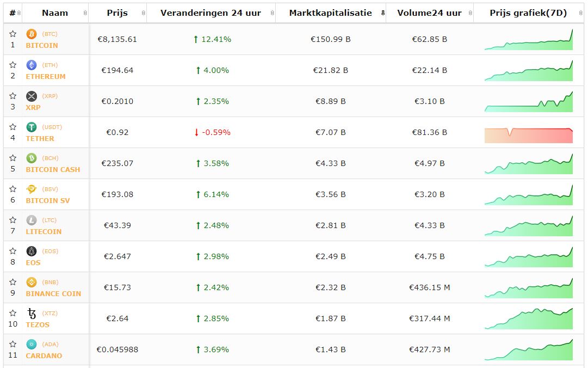Open the BITCOIN SV name link
The height and width of the screenshot is (368, 588).
[x=48, y=200]
